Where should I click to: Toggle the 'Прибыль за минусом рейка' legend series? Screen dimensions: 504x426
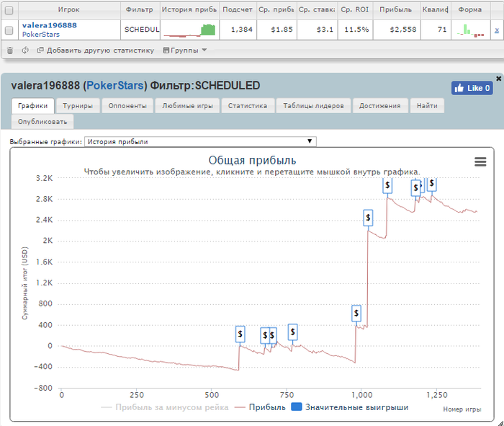tap(165, 407)
